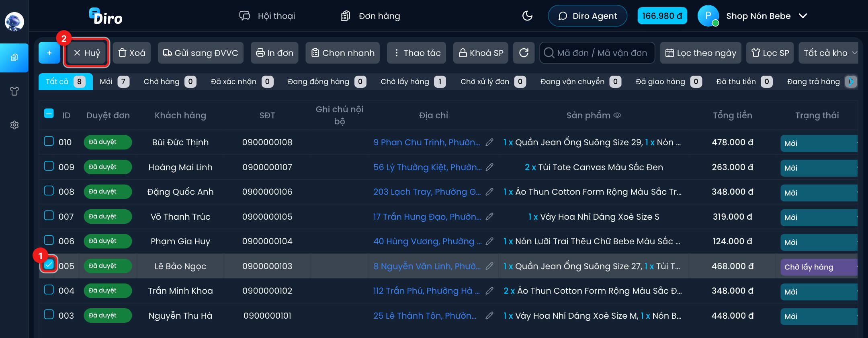Toggle product column eye icon
The height and width of the screenshot is (338, 868).
click(x=618, y=115)
